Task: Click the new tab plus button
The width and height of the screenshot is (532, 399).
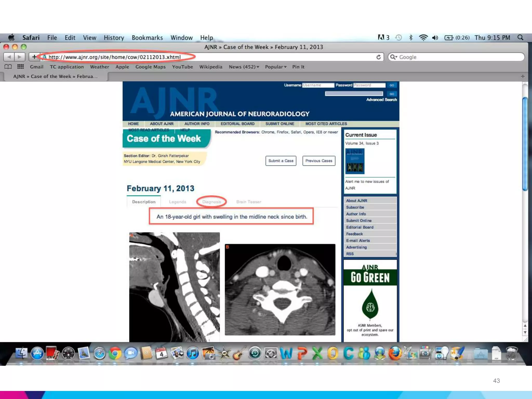Action: [x=523, y=76]
